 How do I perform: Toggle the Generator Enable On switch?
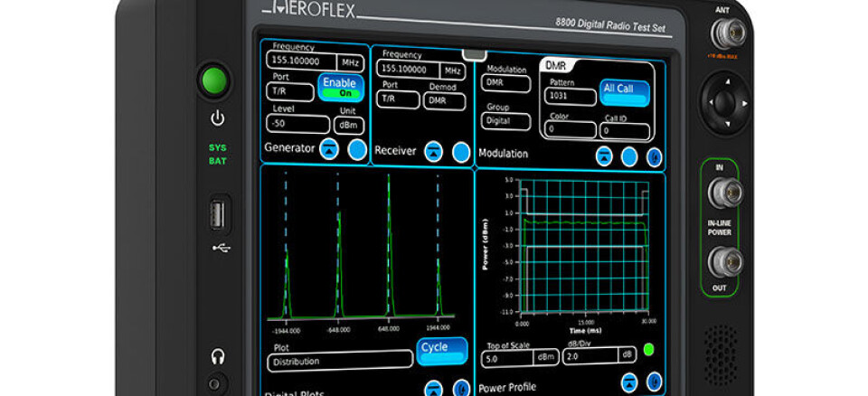tap(341, 88)
